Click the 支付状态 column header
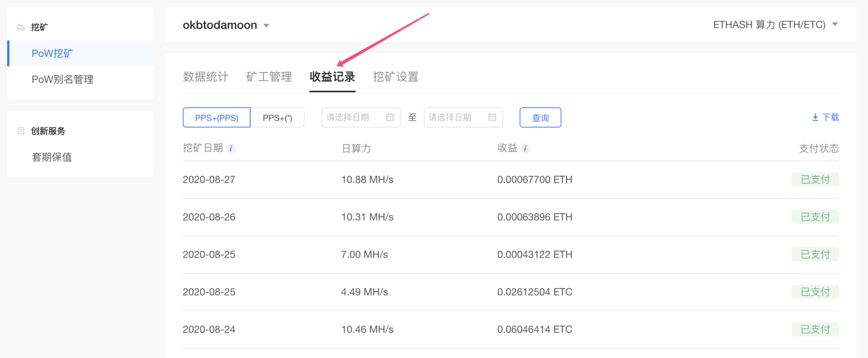This screenshot has height=358, width=868. point(819,148)
